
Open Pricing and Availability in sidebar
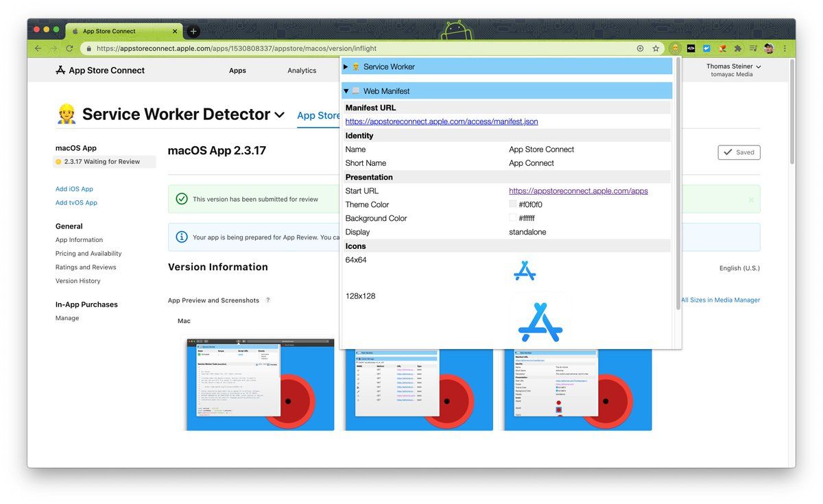pyautogui.click(x=88, y=254)
